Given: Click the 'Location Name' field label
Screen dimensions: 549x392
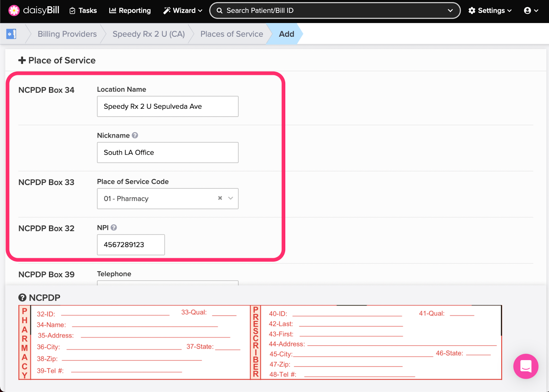Looking at the screenshot, I should click(121, 90).
